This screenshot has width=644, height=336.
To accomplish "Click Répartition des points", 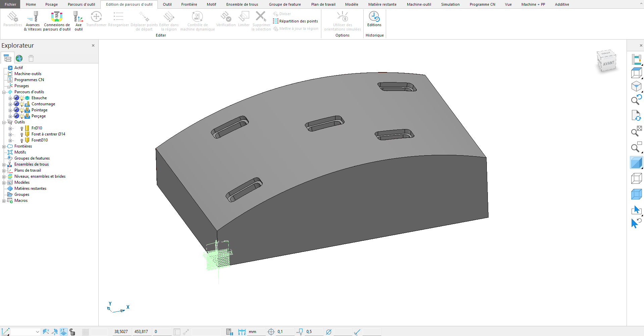I will 295,21.
